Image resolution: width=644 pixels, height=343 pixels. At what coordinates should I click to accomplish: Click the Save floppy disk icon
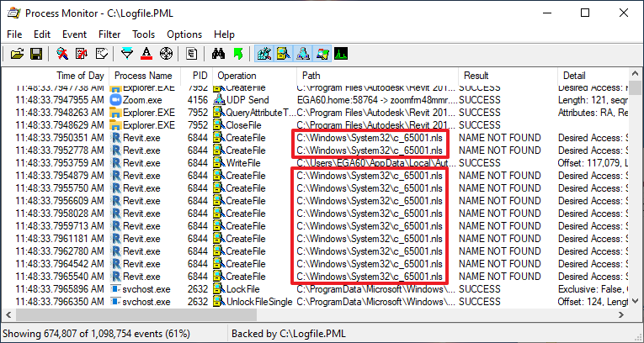[36, 54]
